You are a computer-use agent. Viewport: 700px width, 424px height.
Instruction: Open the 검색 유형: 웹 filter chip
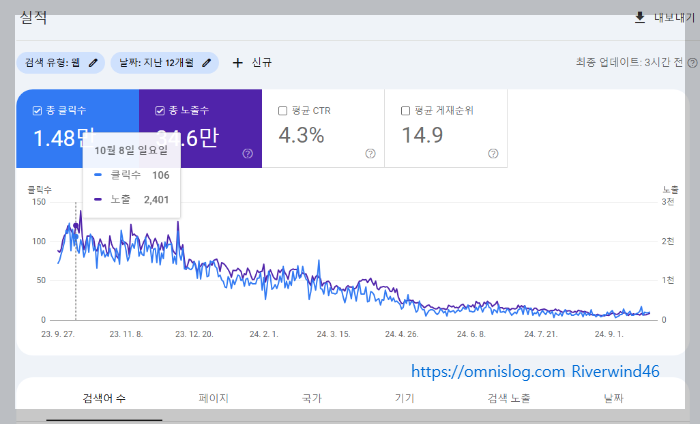[x=61, y=62]
